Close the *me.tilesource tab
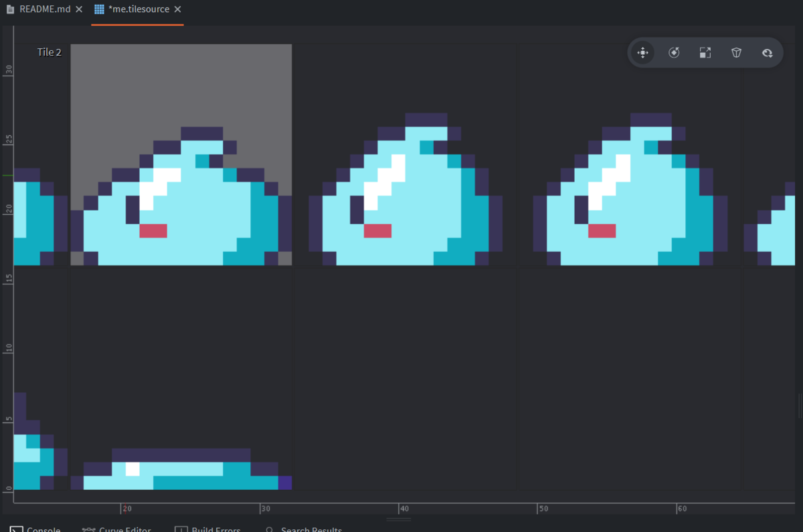Screen dimensions: 803x532 [x=177, y=10]
